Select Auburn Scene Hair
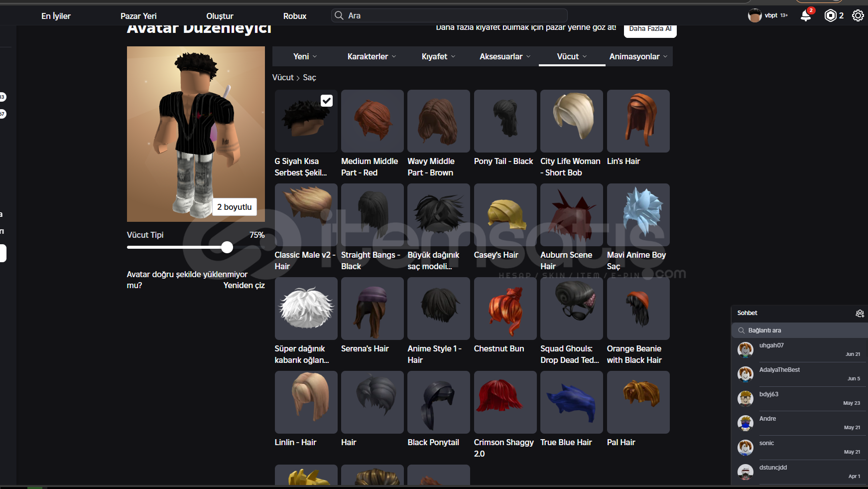Image resolution: width=868 pixels, height=489 pixels. click(x=572, y=215)
